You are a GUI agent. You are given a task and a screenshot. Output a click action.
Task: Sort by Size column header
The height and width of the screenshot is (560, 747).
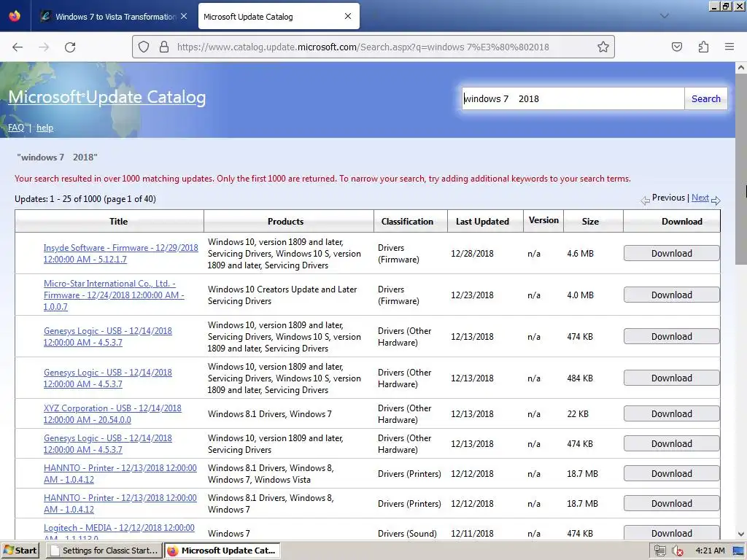tap(589, 222)
